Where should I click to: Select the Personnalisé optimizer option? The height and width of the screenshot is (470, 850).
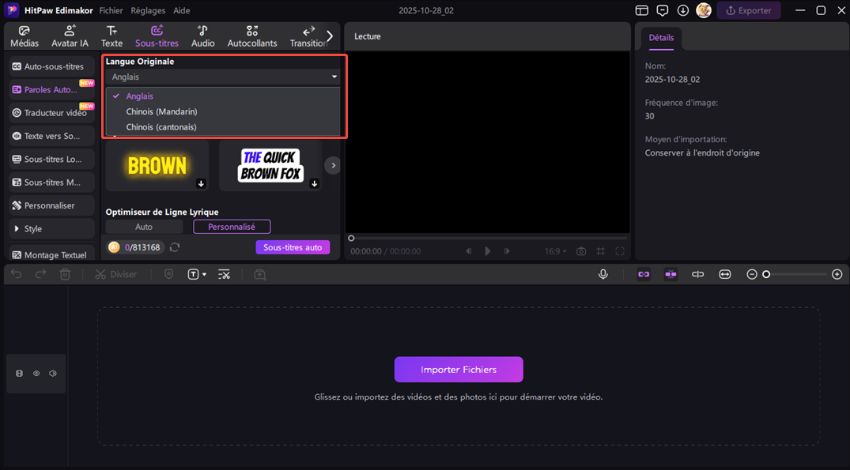coord(231,227)
